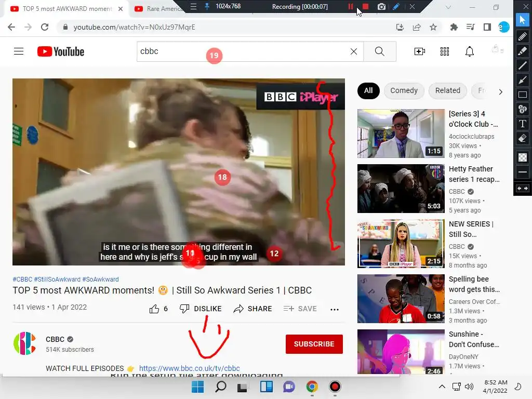Image resolution: width=532 pixels, height=399 pixels.
Task: Bookmark this page with star icon
Action: (x=433, y=27)
